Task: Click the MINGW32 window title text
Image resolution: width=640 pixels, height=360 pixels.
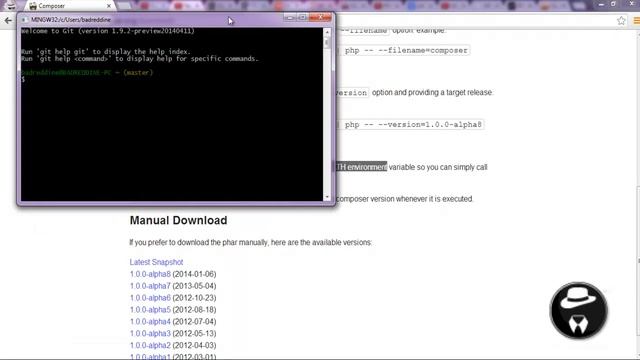Action: click(71, 20)
